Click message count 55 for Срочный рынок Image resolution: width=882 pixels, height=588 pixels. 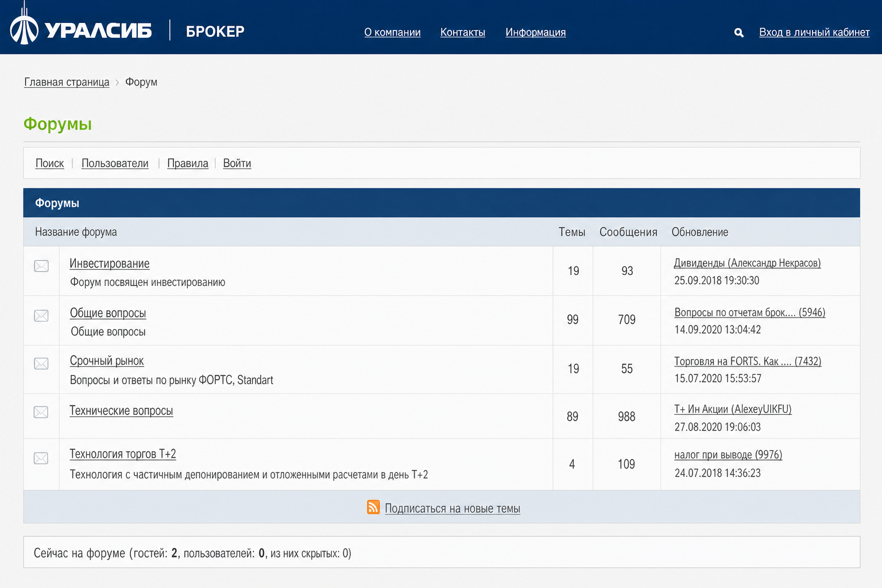(x=627, y=369)
